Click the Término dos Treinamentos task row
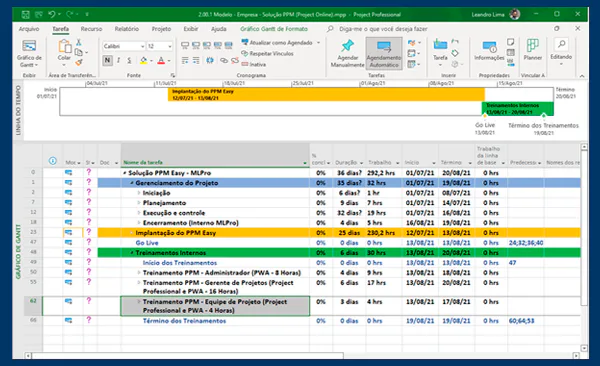The width and height of the screenshot is (600, 366). [x=184, y=321]
